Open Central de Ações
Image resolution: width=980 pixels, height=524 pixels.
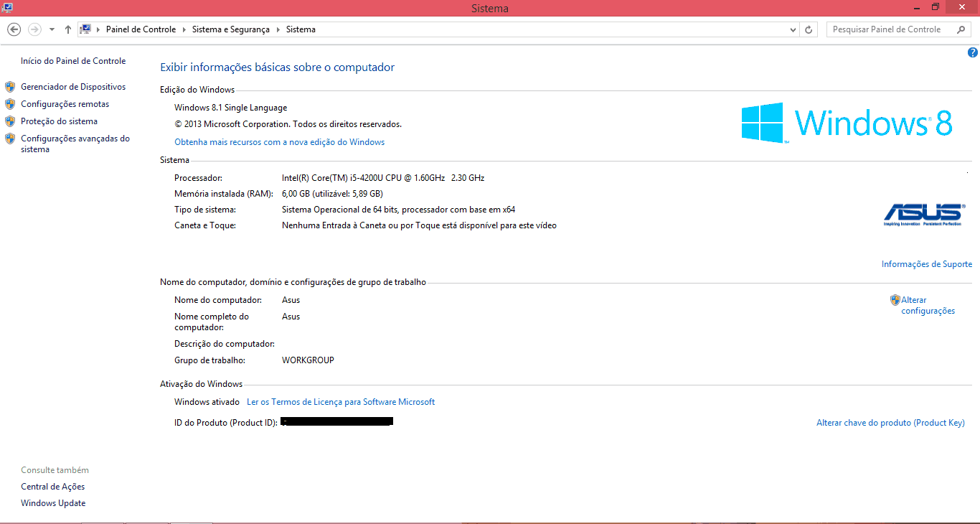point(53,487)
